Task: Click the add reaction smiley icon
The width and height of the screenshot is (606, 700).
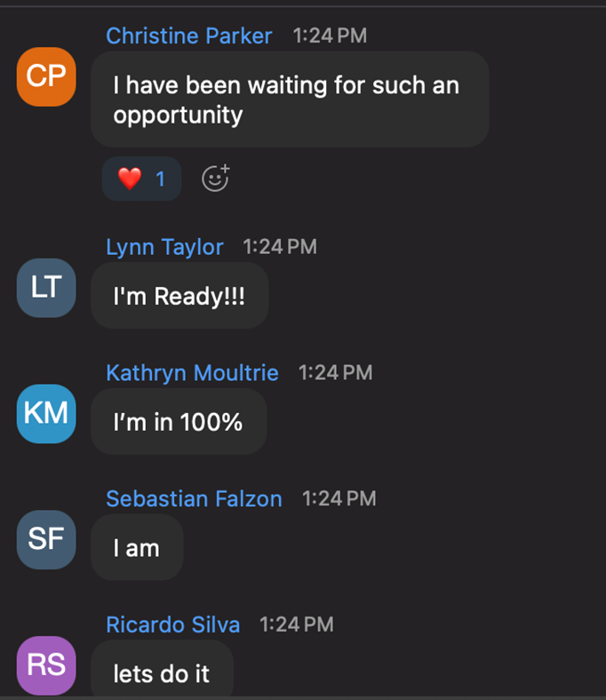Action: (x=215, y=179)
